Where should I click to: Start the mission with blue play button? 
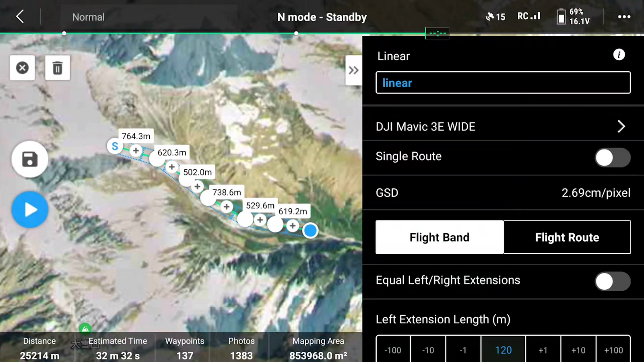(30, 210)
